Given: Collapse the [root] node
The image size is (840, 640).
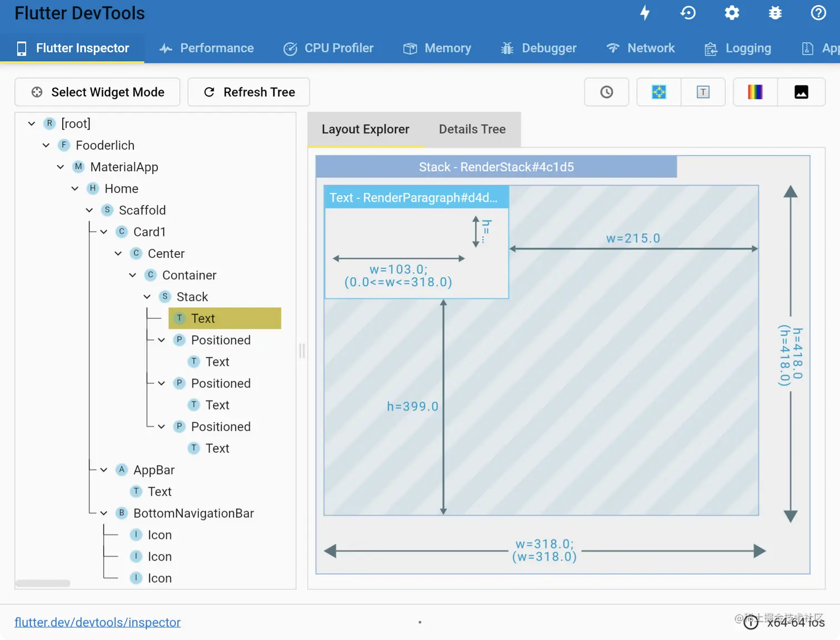Looking at the screenshot, I should point(32,124).
